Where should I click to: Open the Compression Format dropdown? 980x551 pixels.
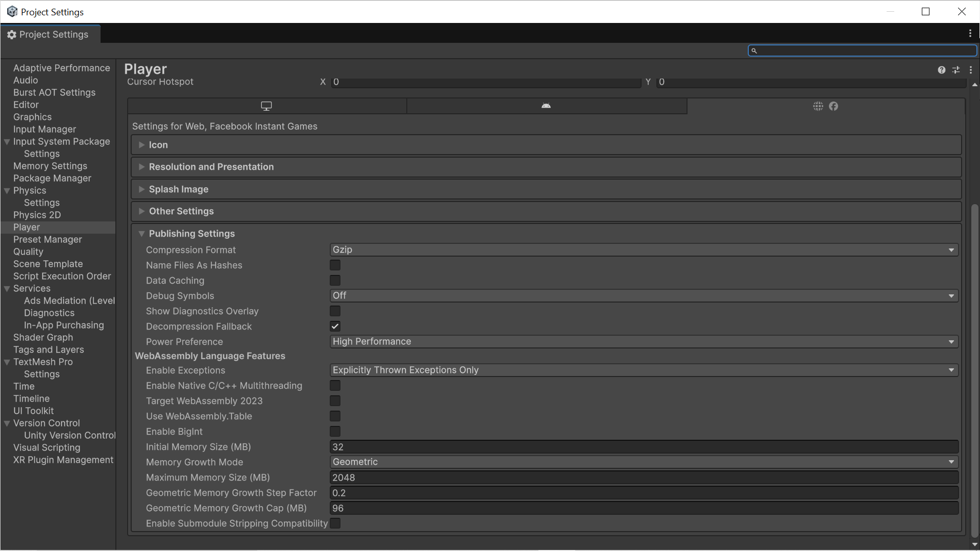[x=644, y=250]
